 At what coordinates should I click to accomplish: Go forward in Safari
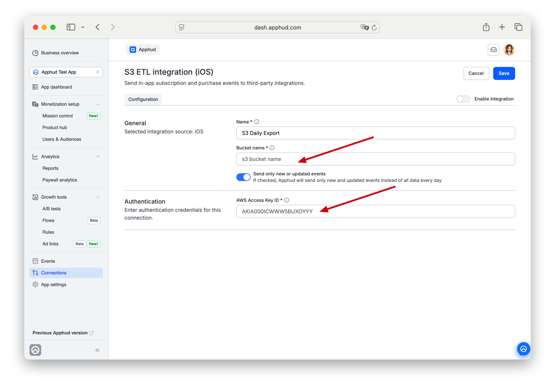(113, 27)
